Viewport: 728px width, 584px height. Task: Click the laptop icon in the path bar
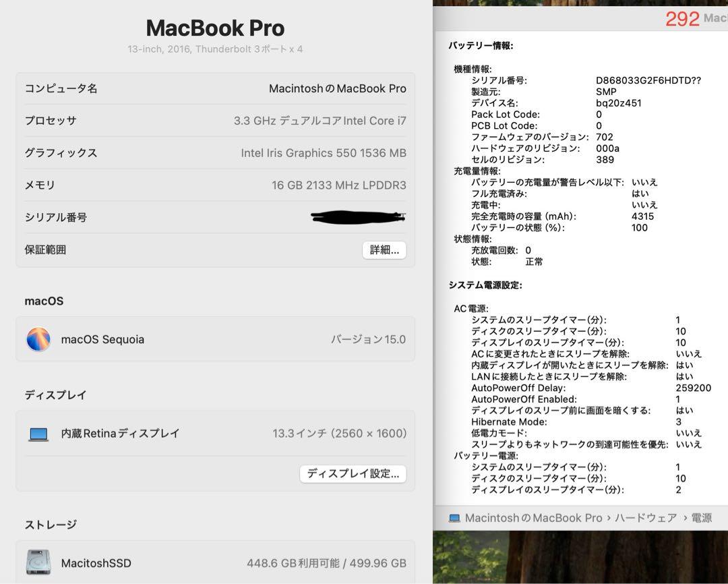pos(454,518)
